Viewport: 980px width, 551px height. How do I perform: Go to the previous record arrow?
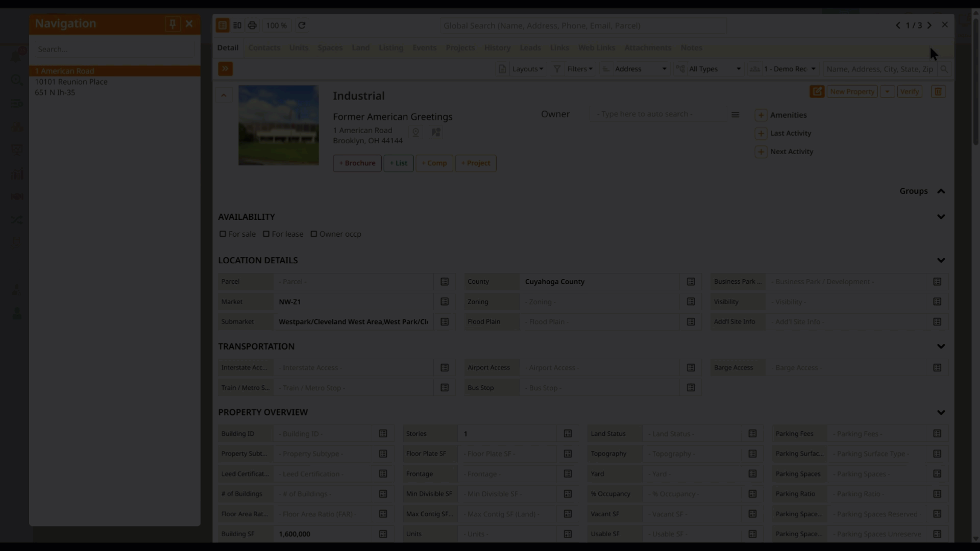point(898,25)
